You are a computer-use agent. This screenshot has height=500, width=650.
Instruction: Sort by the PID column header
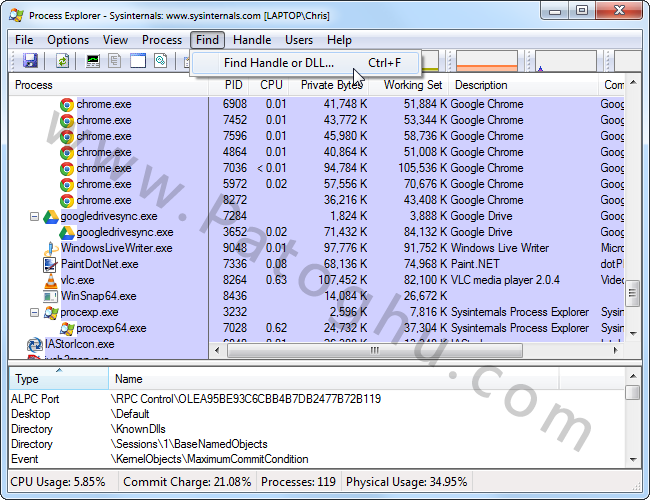coord(229,85)
